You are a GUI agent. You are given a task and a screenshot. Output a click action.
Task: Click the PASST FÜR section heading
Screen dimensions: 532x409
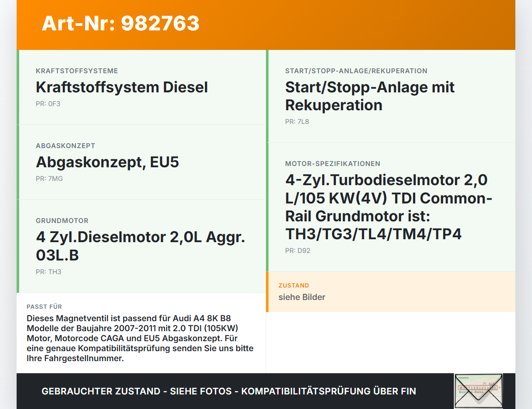(x=44, y=307)
